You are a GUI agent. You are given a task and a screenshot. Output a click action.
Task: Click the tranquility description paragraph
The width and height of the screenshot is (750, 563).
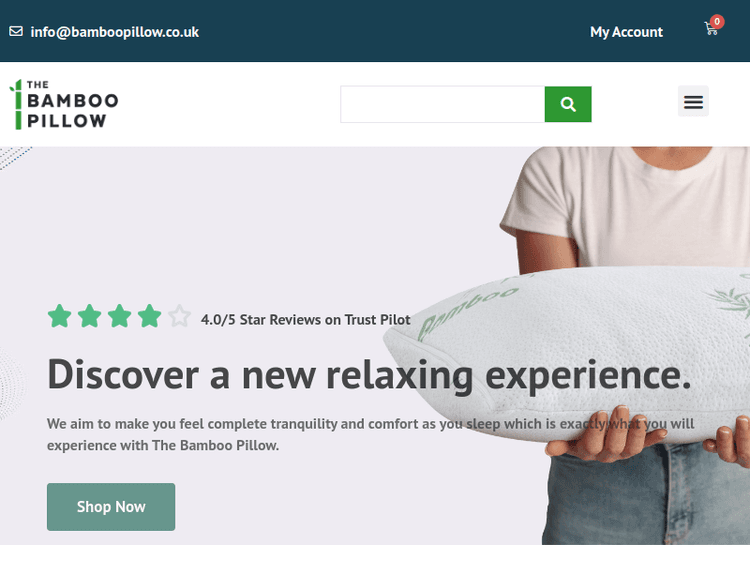(x=371, y=434)
